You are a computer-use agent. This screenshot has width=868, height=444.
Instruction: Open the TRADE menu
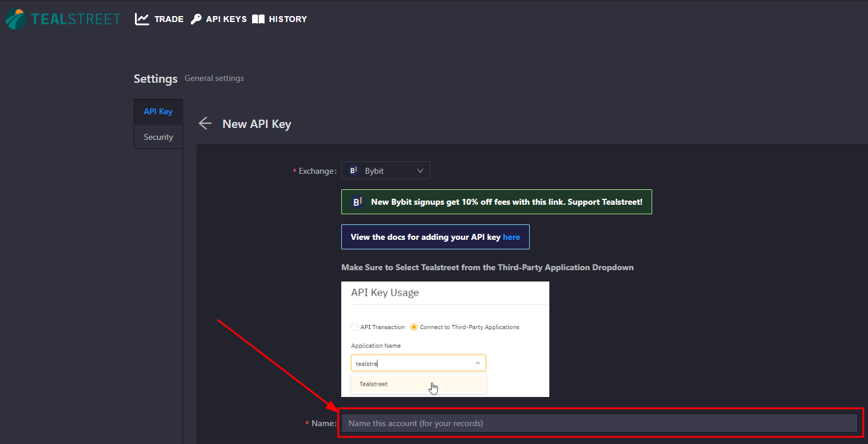click(x=159, y=19)
